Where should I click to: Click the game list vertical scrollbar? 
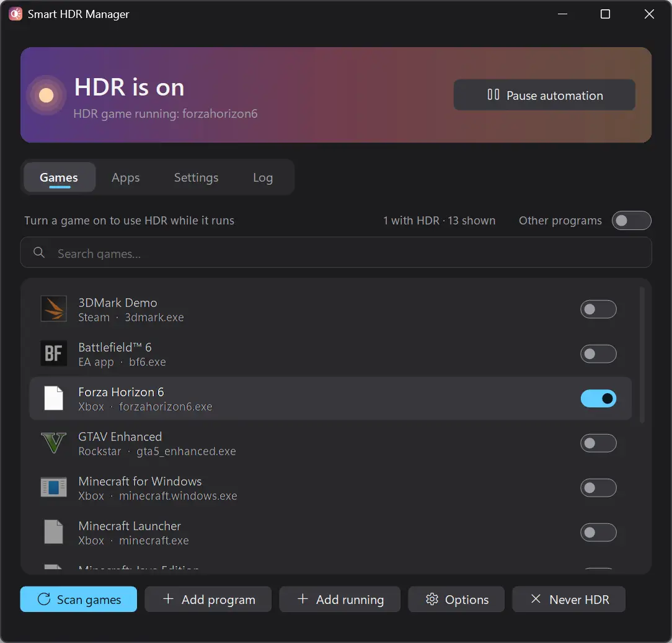[x=642, y=355]
